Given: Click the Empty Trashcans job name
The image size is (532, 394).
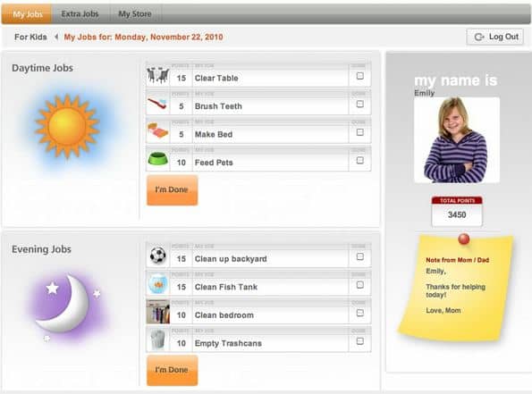Looking at the screenshot, I should (228, 343).
